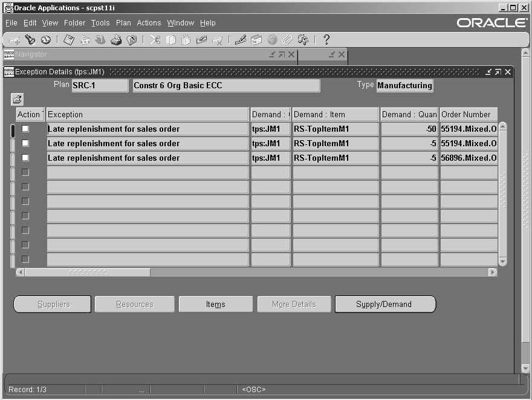Open the Actions menu
This screenshot has width=532, height=400.
point(149,23)
